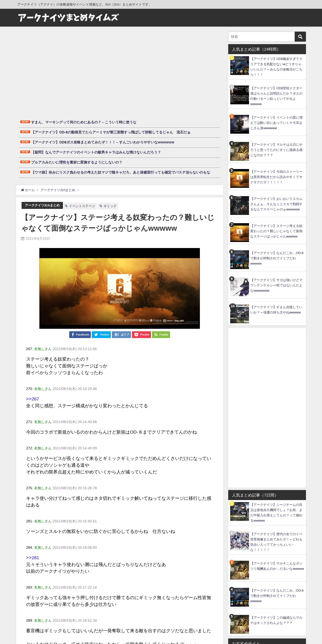
Task: Open 24時間 rank 7 thumbnail ステージ考える奴
Action: point(239,233)
